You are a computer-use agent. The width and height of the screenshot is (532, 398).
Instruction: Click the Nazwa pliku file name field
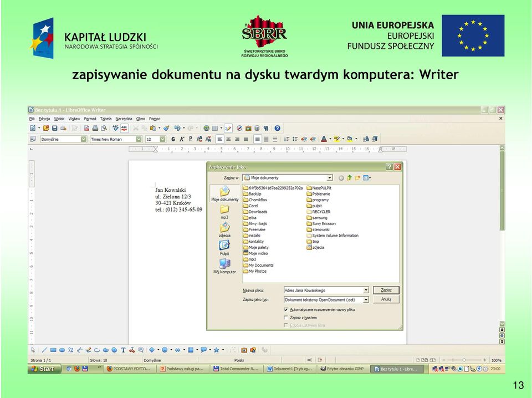pyautogui.click(x=324, y=290)
